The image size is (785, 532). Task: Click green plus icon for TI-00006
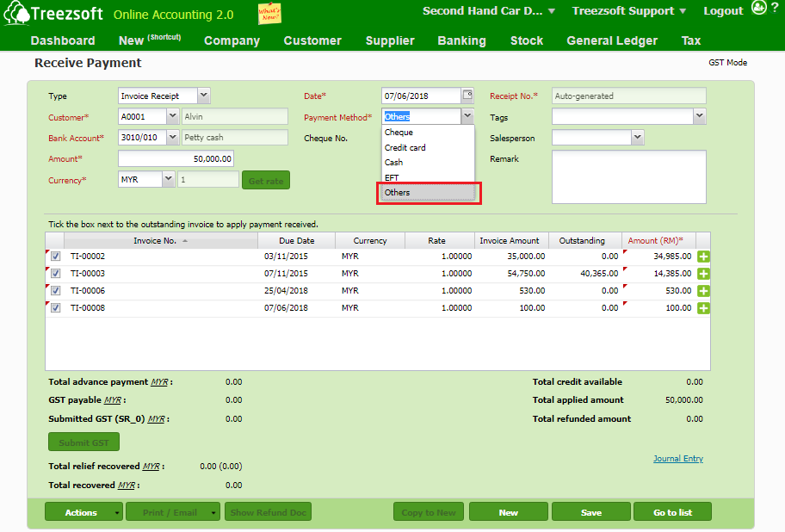click(703, 291)
